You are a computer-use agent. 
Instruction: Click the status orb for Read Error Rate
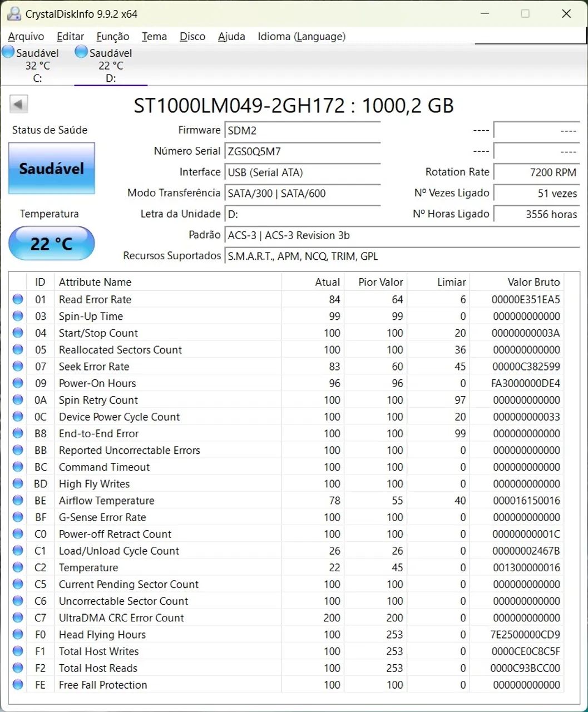18,299
